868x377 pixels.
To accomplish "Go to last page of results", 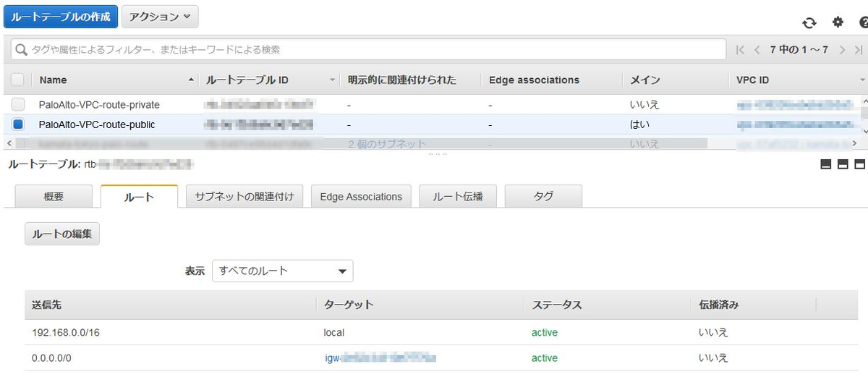I will click(859, 50).
